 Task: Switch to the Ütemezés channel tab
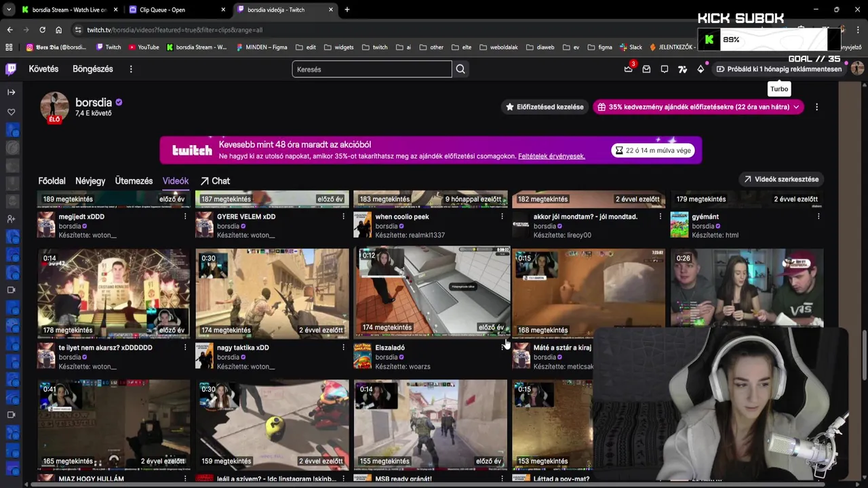click(134, 181)
